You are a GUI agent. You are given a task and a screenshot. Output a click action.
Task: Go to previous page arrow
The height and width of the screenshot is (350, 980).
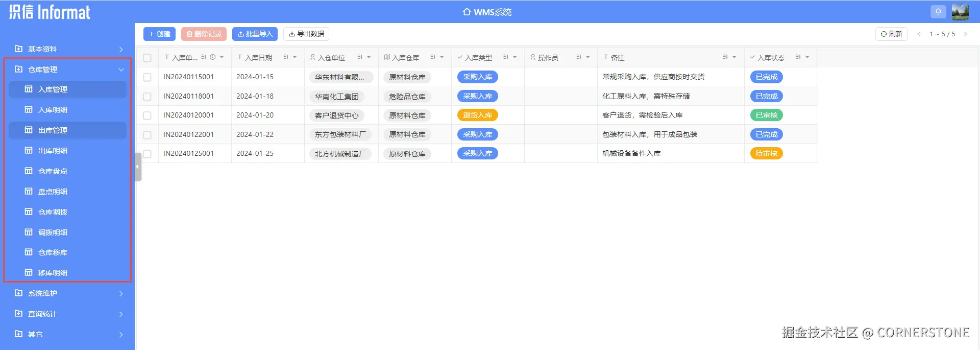[920, 34]
